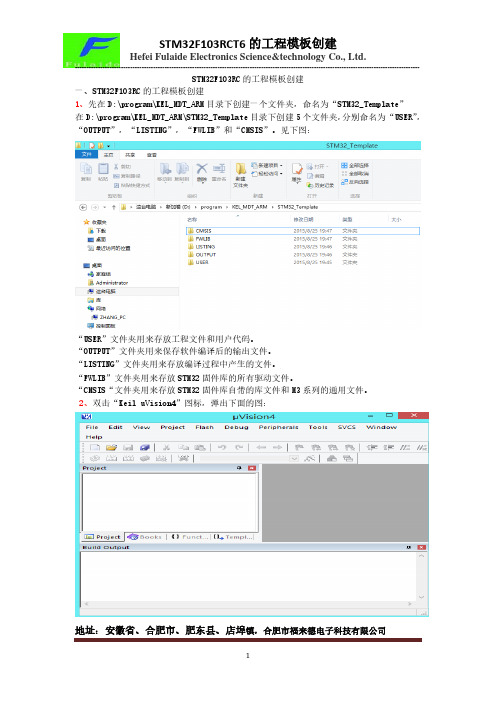
Task: Click the New file icon in µVision toolbar
Action: click(95, 447)
